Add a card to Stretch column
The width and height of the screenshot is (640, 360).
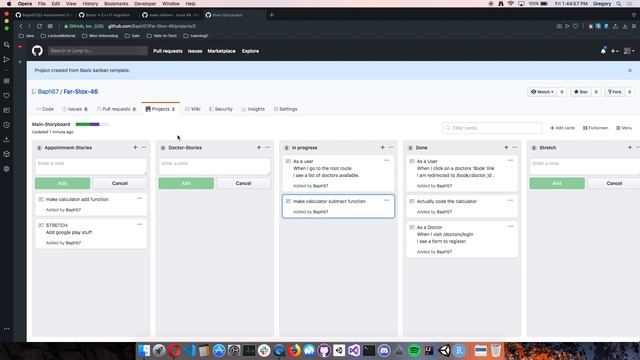(630, 147)
